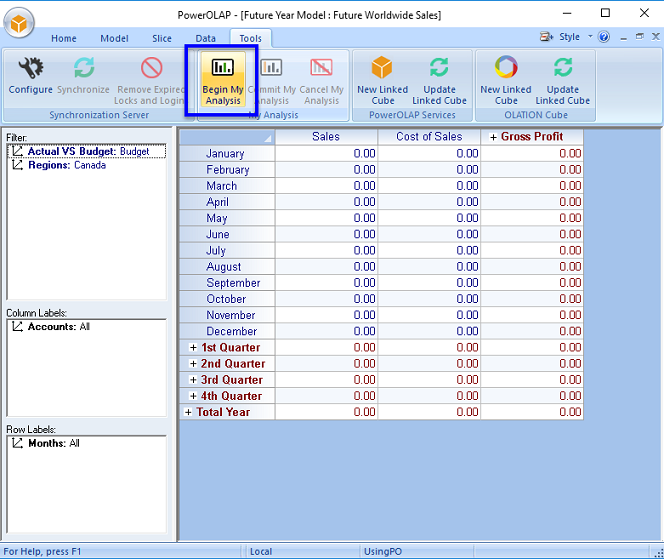Update Linked Cube in PowerOLAP Services group

tap(439, 81)
